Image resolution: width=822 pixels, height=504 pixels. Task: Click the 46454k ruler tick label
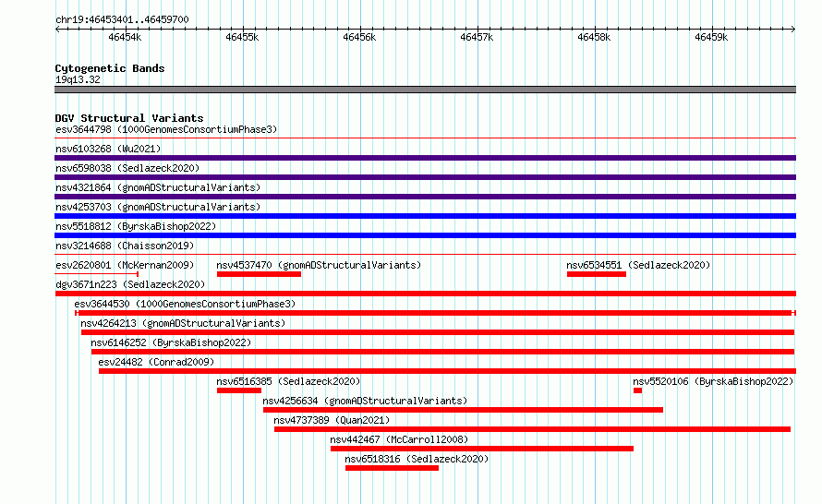click(x=125, y=37)
